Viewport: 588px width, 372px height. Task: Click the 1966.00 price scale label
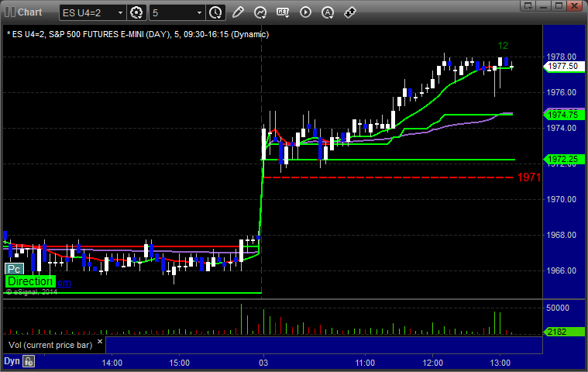pos(562,270)
